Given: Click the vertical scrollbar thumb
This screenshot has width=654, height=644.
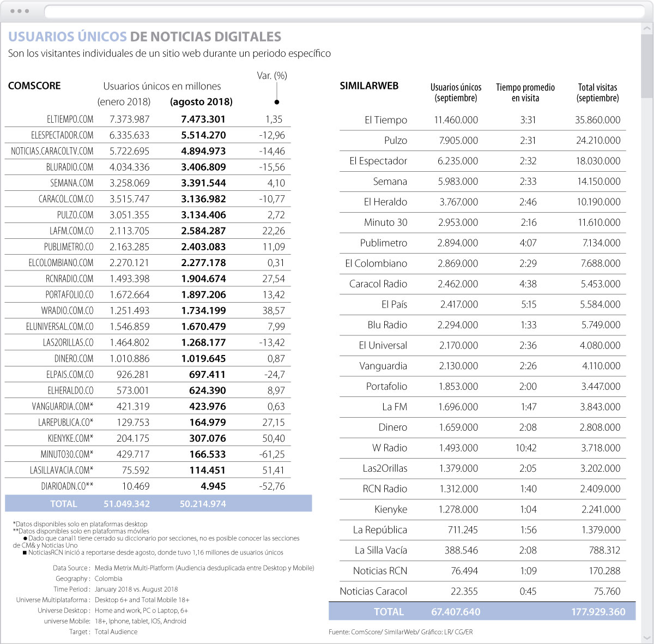Looking at the screenshot, I should [647, 65].
